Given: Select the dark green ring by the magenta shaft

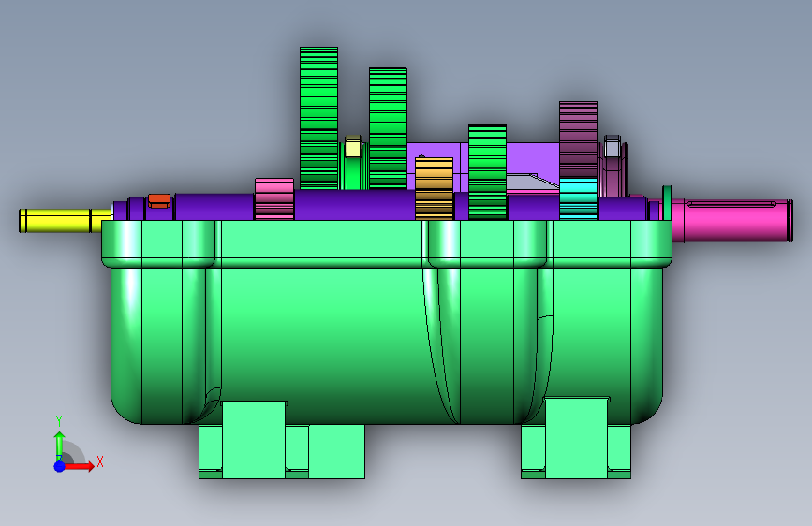Looking at the screenshot, I should pyautogui.click(x=667, y=203).
